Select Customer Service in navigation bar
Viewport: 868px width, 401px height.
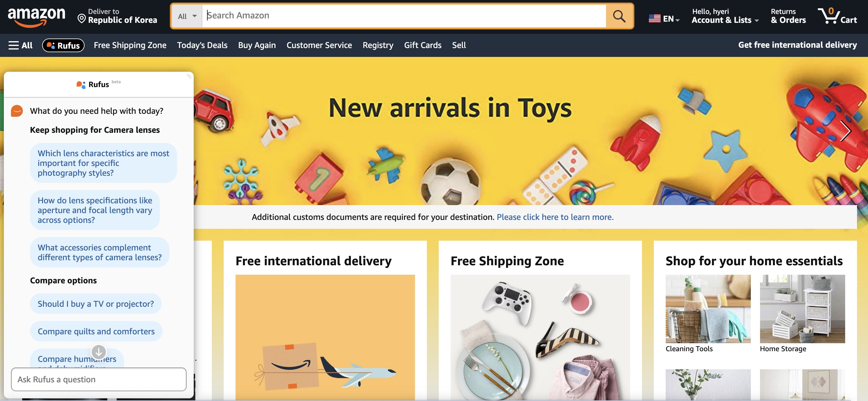pos(319,45)
